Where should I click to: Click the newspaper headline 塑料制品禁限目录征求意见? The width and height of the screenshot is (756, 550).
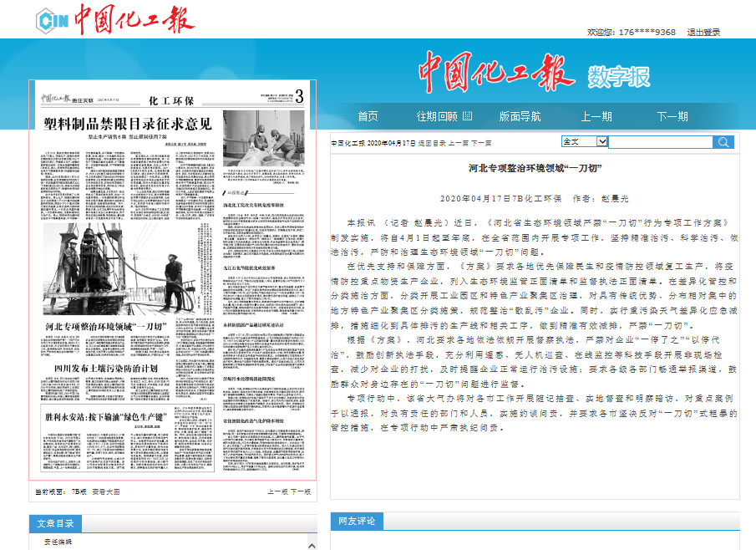[x=128, y=124]
